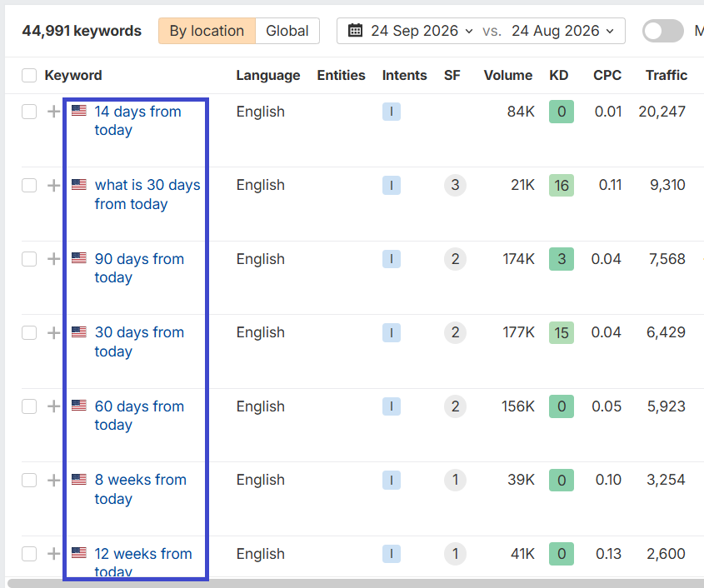The width and height of the screenshot is (704, 588).
Task: Click plus icon for '14 days from today'
Action: click(x=53, y=112)
